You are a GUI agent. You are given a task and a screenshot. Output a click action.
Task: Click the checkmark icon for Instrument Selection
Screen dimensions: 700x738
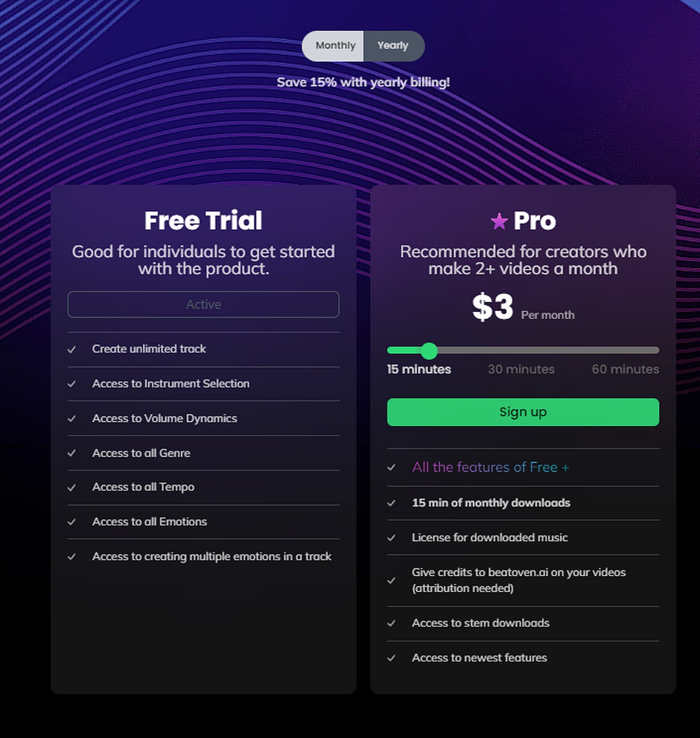click(73, 383)
